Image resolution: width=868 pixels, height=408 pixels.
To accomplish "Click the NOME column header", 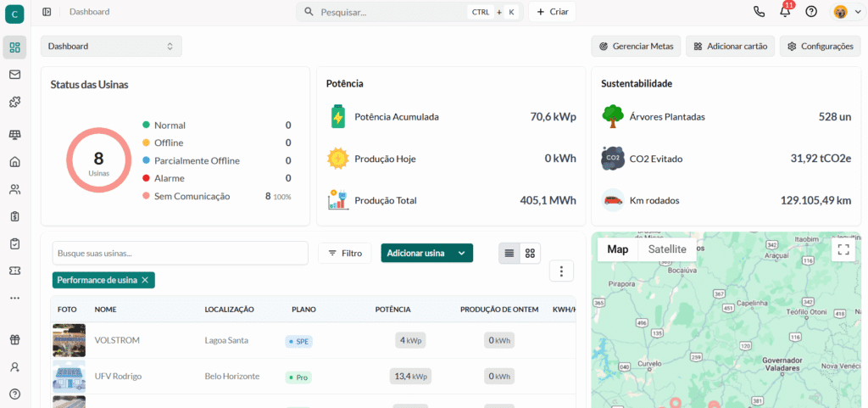I will [x=105, y=310].
